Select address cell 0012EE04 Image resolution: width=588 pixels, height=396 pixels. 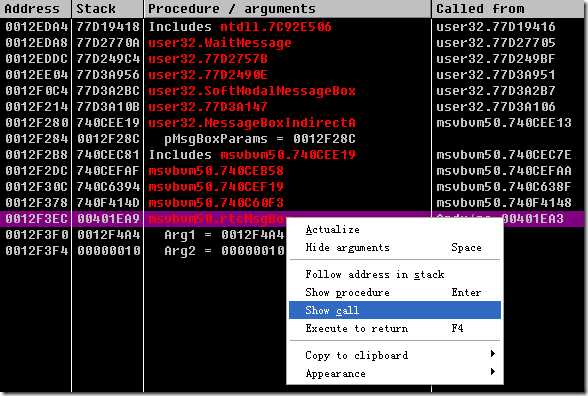[x=36, y=75]
